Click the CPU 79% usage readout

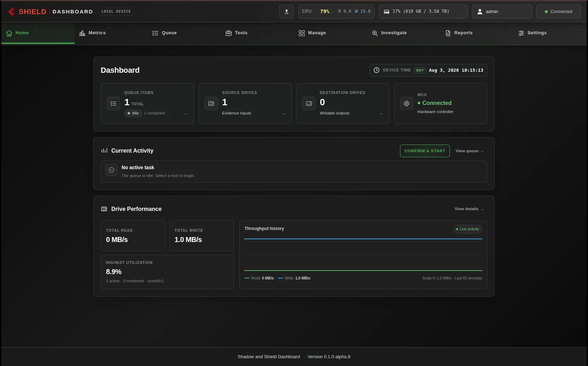click(316, 12)
